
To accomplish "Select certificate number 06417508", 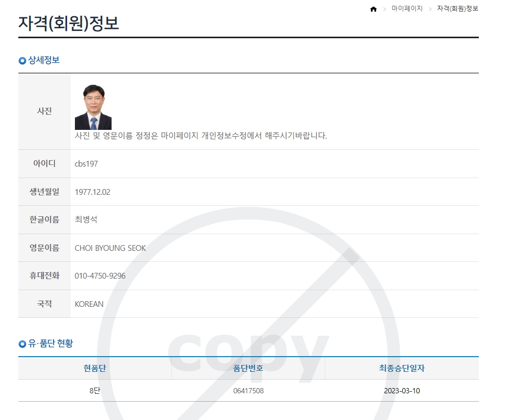I will 248,391.
